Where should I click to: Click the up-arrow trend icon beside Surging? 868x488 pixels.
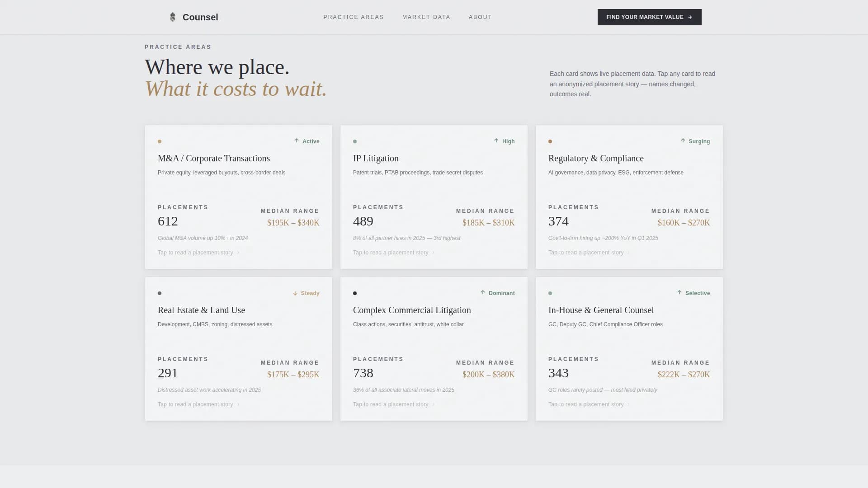[x=683, y=141]
